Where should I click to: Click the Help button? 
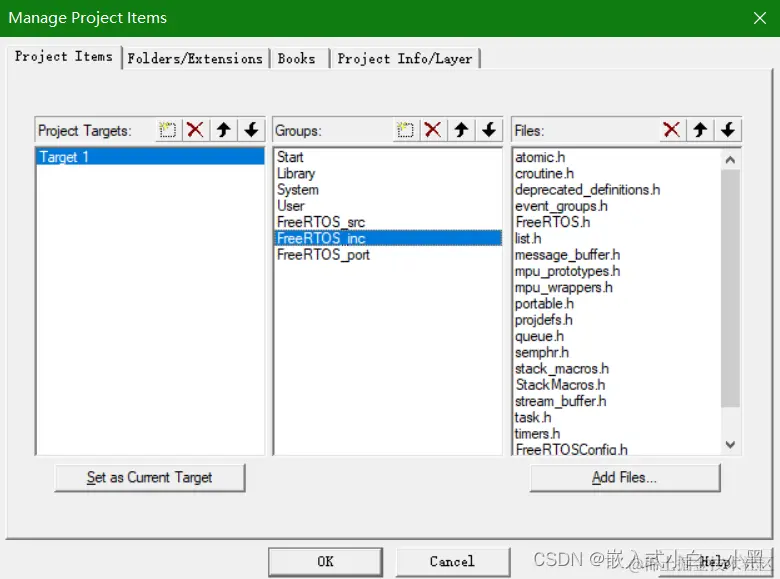tap(715, 562)
